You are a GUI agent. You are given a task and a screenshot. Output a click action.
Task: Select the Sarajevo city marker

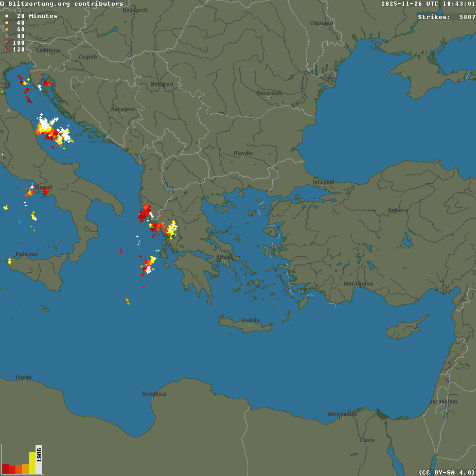[121, 113]
